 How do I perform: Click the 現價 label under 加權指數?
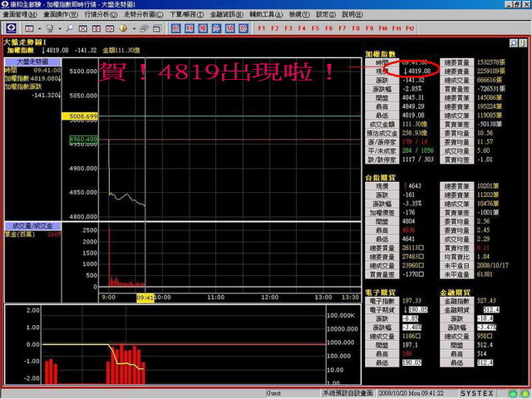click(x=382, y=71)
